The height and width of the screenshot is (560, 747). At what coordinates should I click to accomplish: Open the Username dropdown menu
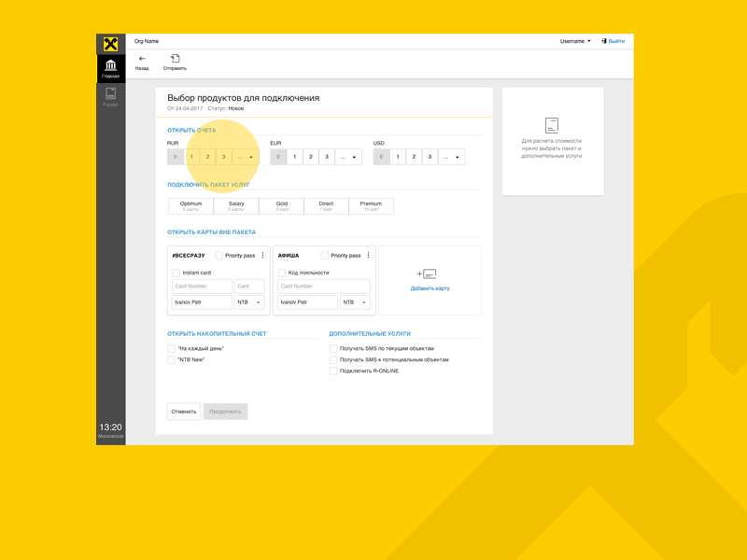(x=573, y=40)
